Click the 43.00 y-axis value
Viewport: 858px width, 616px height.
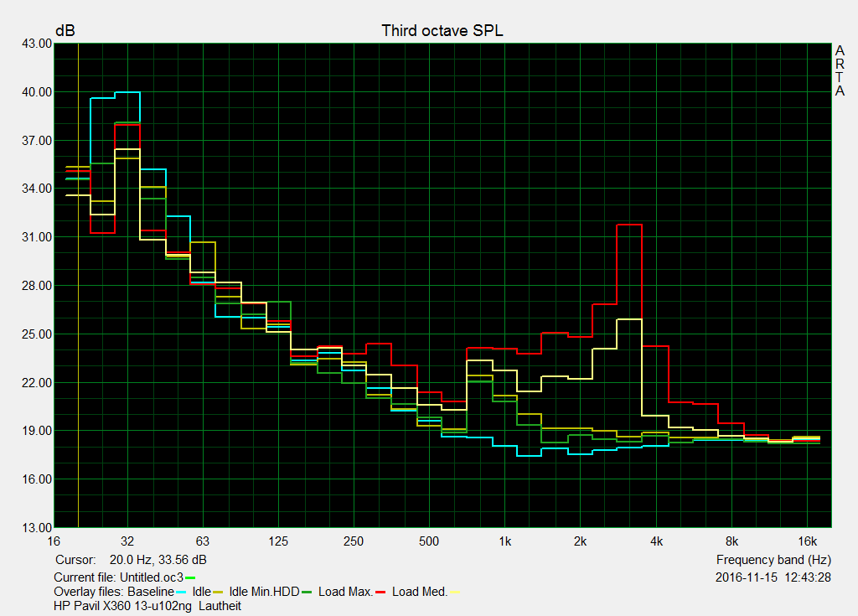pos(37,44)
